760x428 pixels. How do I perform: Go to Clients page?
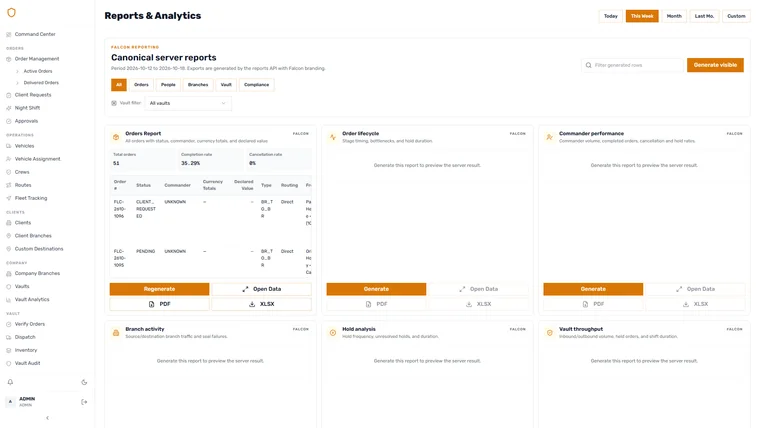coord(23,223)
